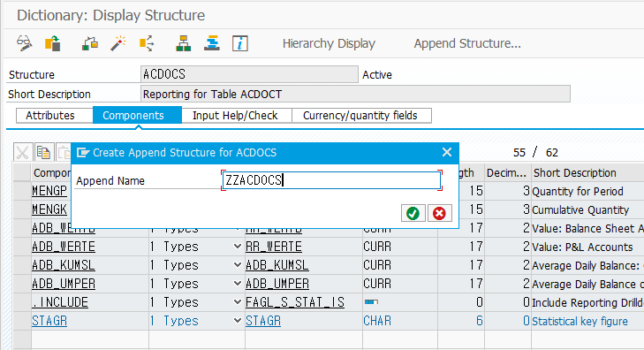Viewport: 644px width, 350px height.
Task: Close the Create Append Structure dialog
Action: [x=447, y=152]
